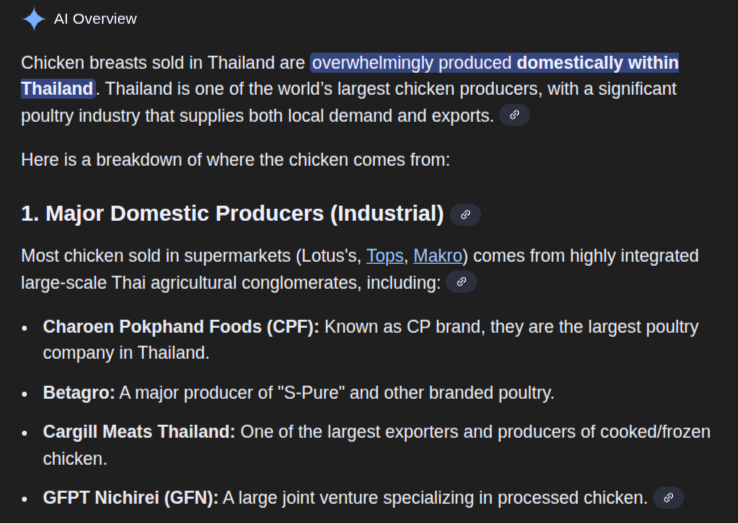
Task: Click the bold "Charoen Pokphand Foods (CPF):" text
Action: [x=181, y=327]
